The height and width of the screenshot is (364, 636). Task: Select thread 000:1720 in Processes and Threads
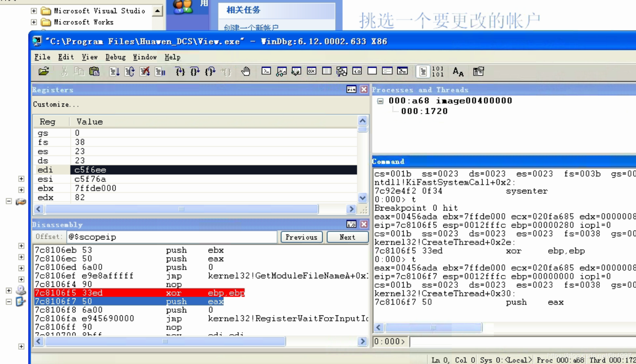(425, 111)
